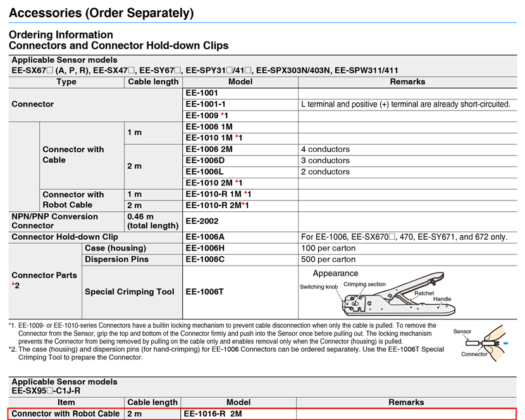Click the sensor and connector hand illustration
Screen dimensions: 525x420
[480, 343]
